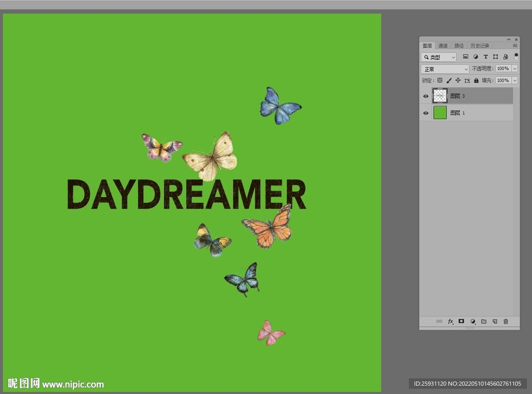
Task: Select the 图层 1 layer name
Action: point(458,113)
